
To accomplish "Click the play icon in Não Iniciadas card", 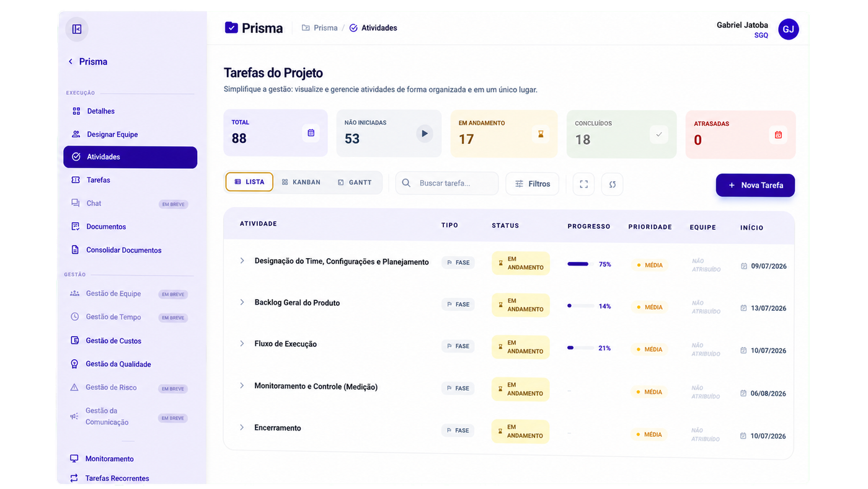I will click(425, 133).
